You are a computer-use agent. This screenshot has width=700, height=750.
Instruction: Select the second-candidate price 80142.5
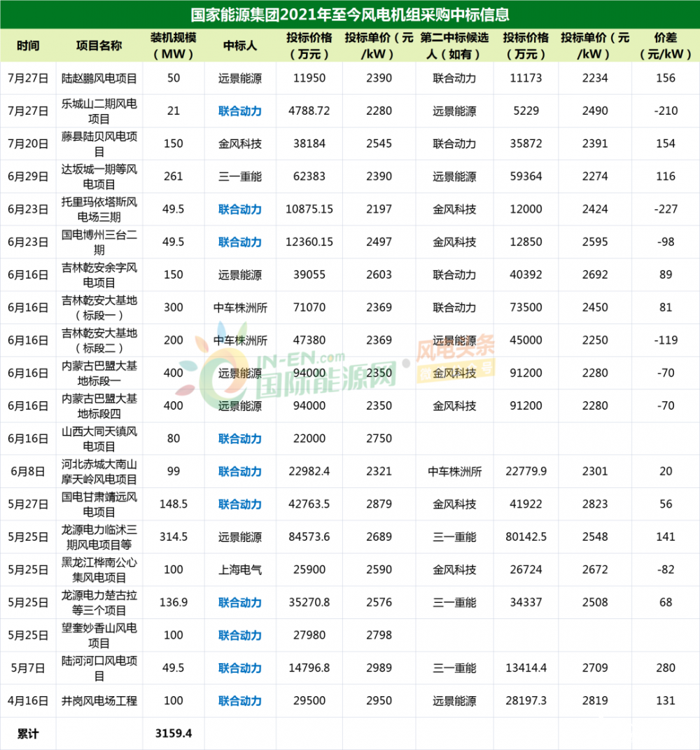pyautogui.click(x=526, y=537)
